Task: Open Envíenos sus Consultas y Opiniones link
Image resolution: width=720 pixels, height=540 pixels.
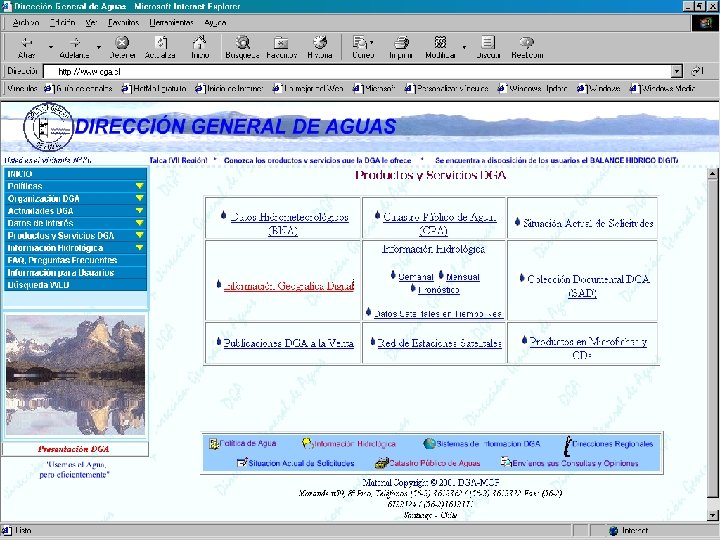Action: 569,463
